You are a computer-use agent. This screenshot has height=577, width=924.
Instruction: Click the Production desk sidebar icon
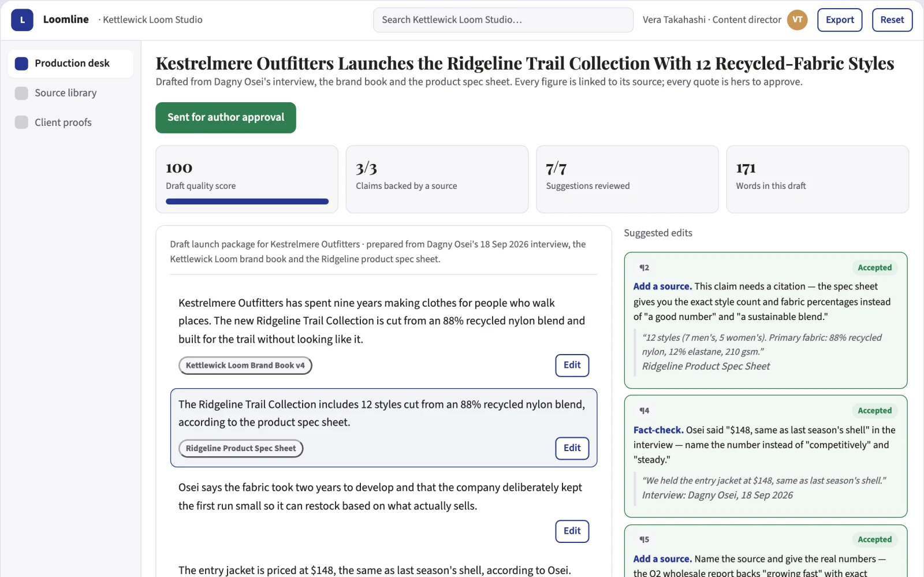(21, 64)
